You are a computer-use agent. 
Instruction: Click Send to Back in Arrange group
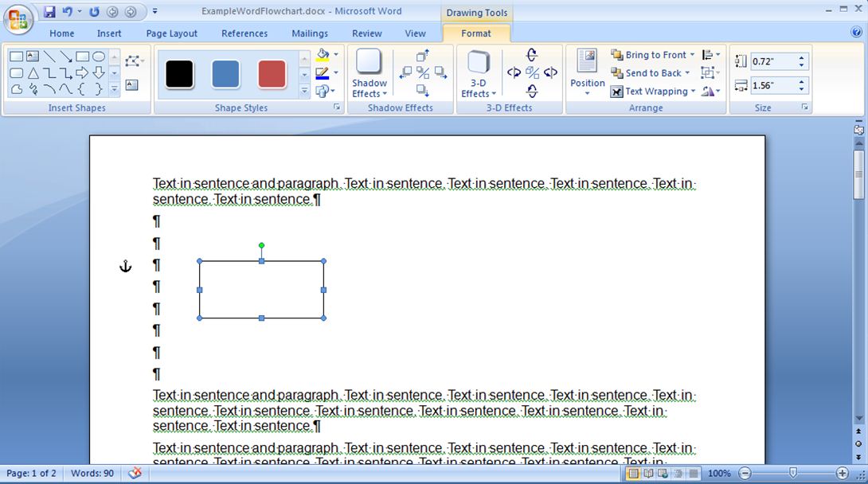click(x=647, y=72)
